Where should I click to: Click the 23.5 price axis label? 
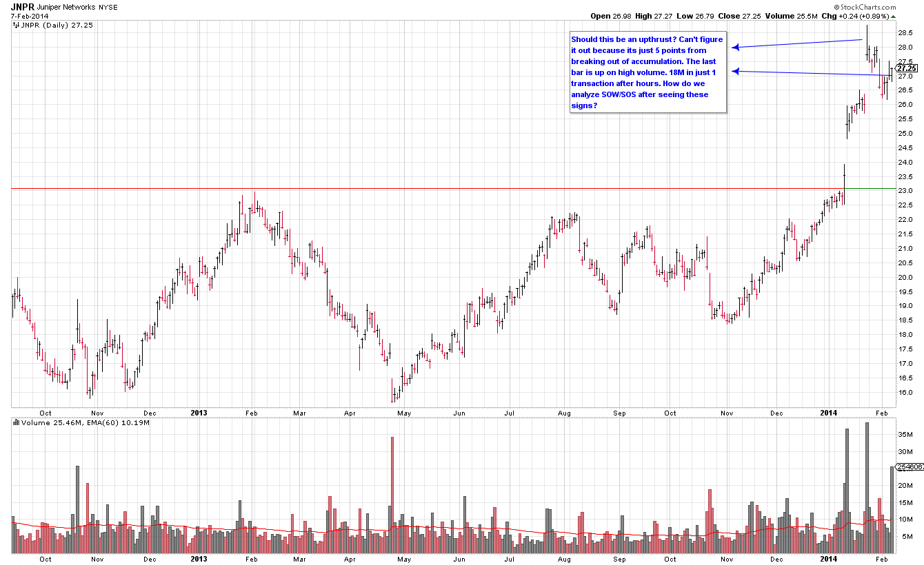click(907, 177)
